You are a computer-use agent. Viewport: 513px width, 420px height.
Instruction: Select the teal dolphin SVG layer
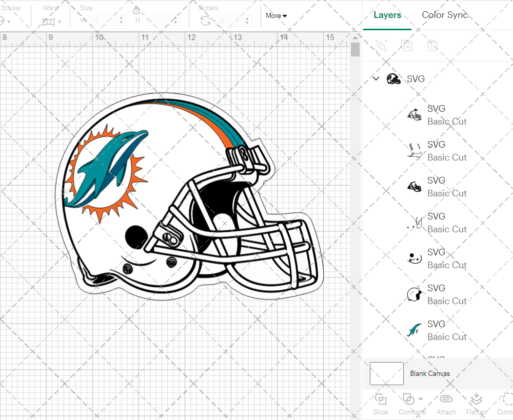point(436,330)
